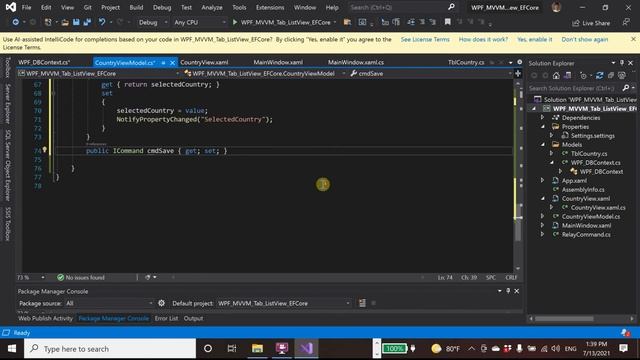640x360 pixels.
Task: Switch to the WPF_DBContext.cs tab
Action: tap(44, 62)
